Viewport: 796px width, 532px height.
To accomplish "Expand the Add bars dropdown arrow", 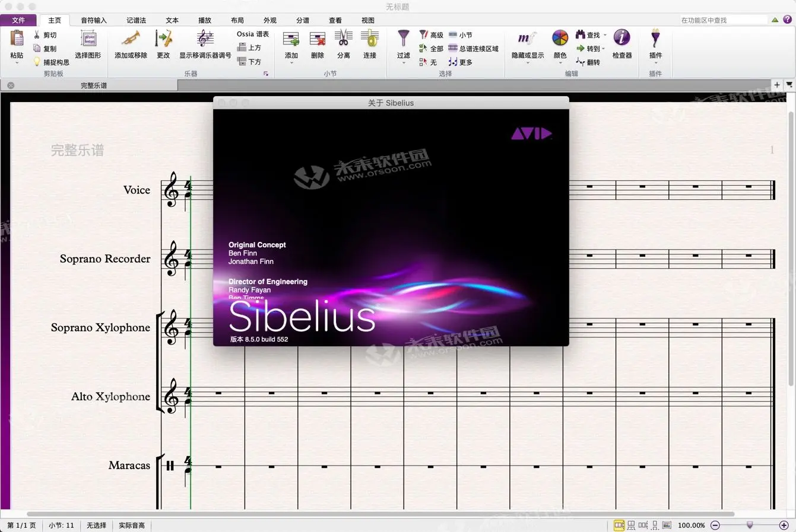I will (291, 63).
